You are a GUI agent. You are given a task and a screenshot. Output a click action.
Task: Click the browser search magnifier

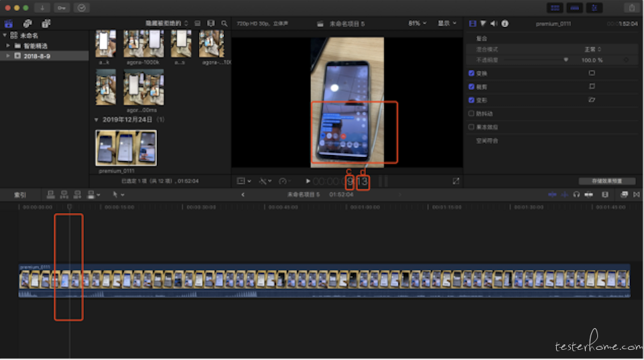[225, 24]
